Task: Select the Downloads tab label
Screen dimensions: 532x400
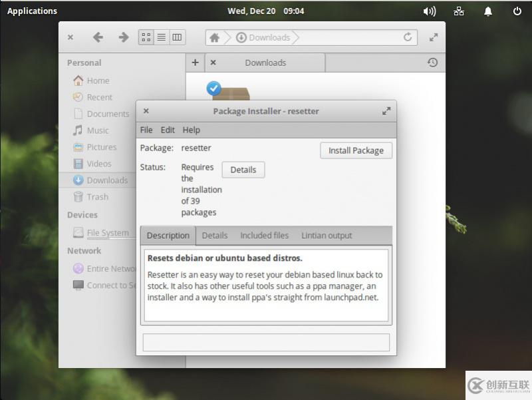Action: (x=265, y=63)
